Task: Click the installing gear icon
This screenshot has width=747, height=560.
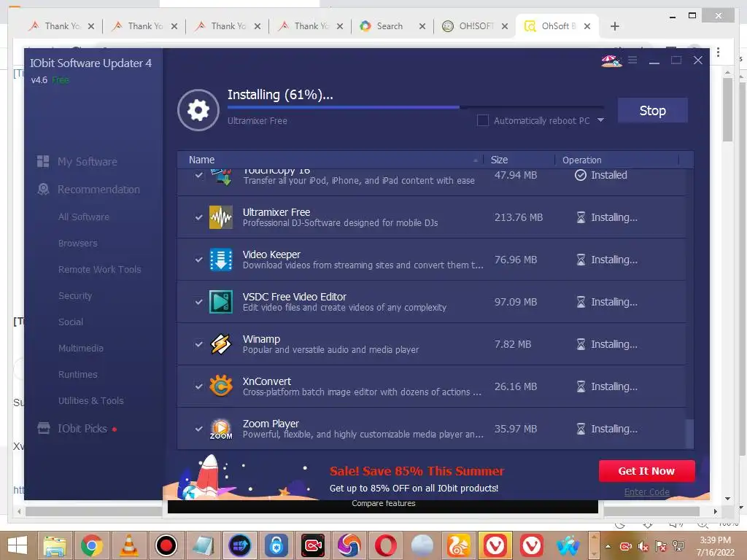Action: click(198, 110)
